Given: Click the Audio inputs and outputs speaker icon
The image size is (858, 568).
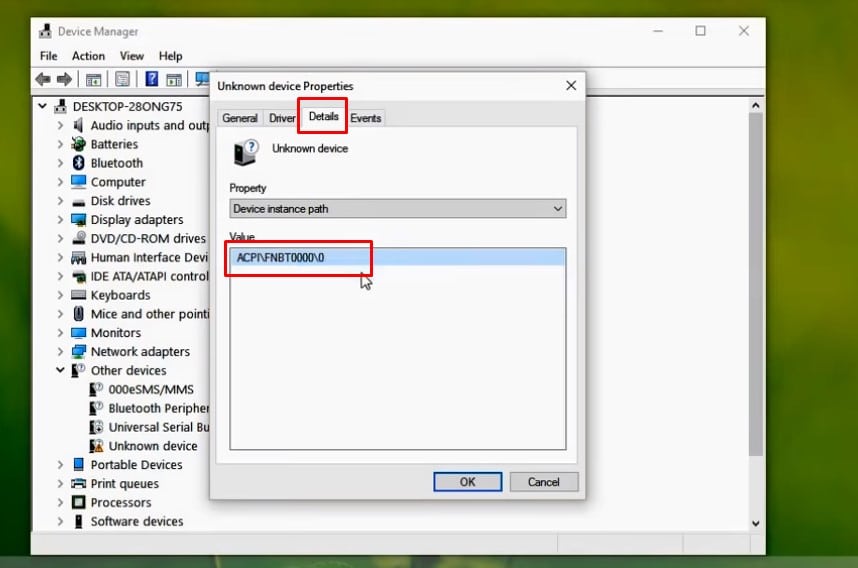Looking at the screenshot, I should (79, 125).
